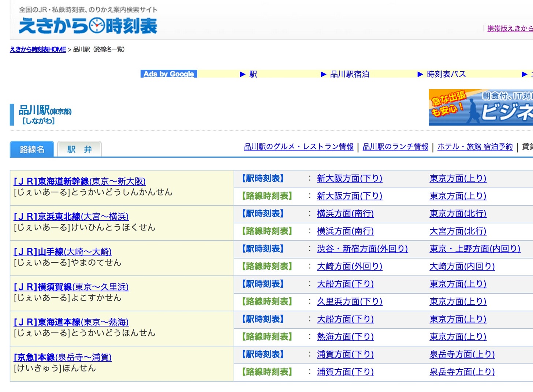This screenshot has width=533, height=392.
Task: Open the Ads by Google label
Action: [x=169, y=74]
